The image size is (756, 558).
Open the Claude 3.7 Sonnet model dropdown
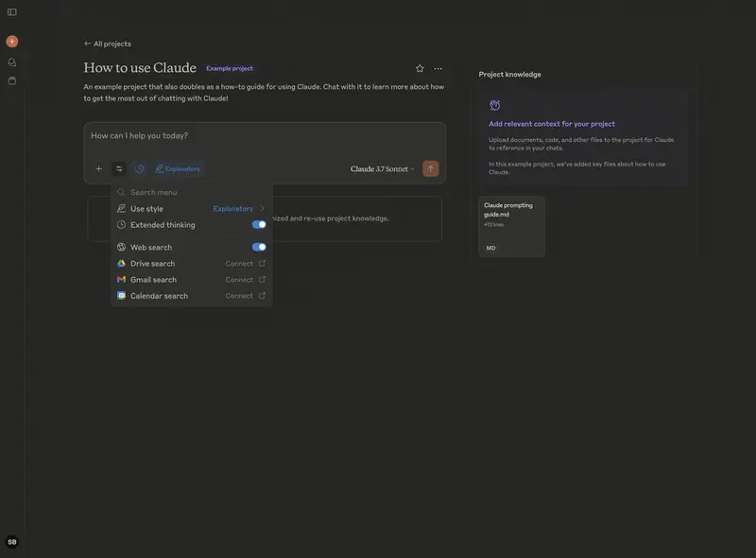[382, 169]
